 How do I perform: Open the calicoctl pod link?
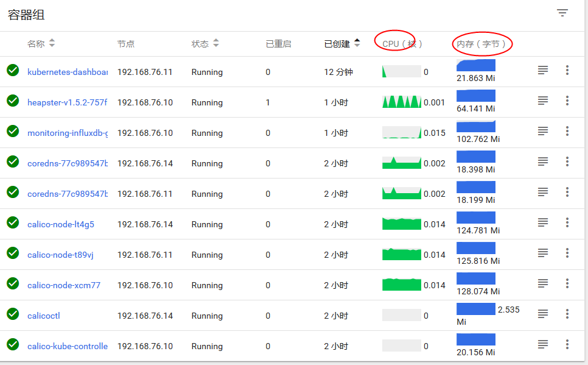pyautogui.click(x=44, y=316)
